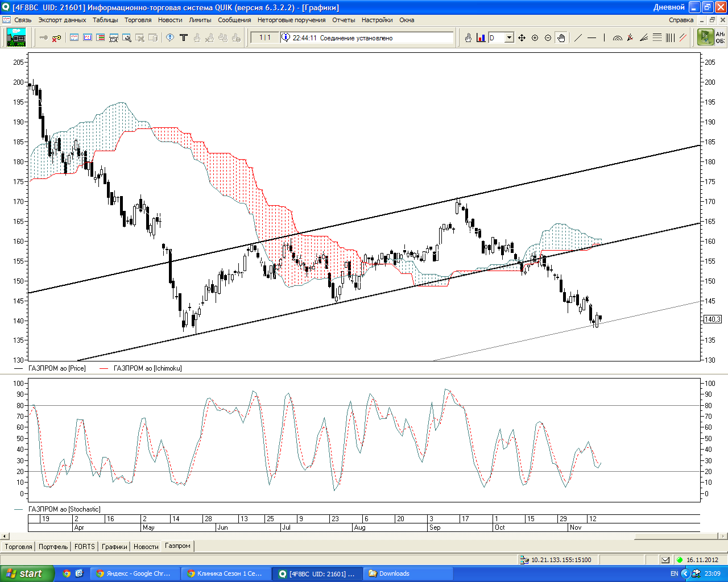Open the Лимиты menu
The height and width of the screenshot is (582, 728).
pos(200,20)
